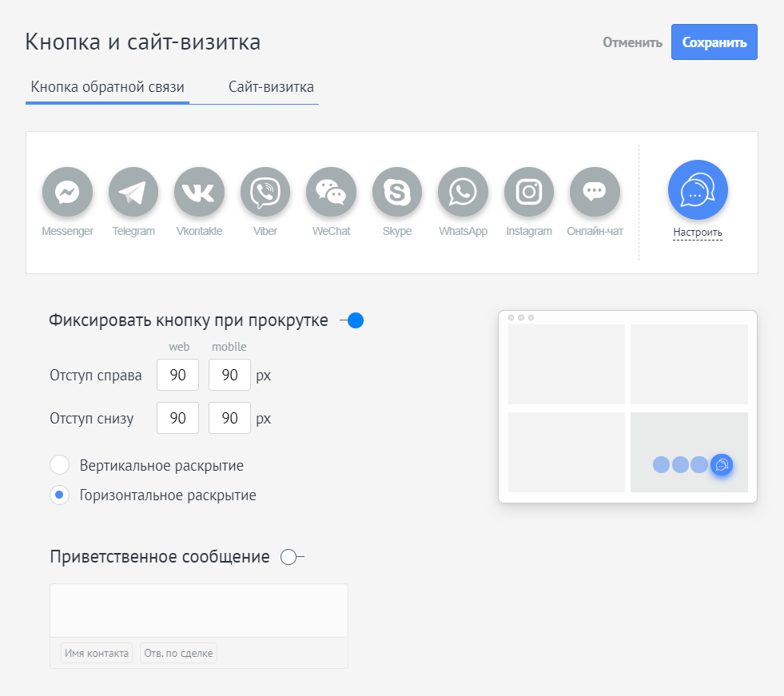Focus the mobile Отступ справа field
This screenshot has height=696, width=784.
(229, 375)
